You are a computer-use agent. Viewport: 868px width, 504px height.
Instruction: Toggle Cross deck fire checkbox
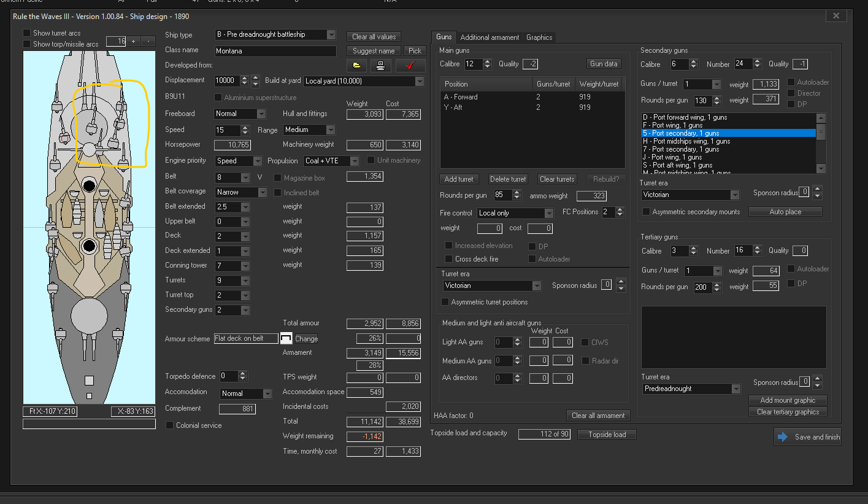(448, 259)
